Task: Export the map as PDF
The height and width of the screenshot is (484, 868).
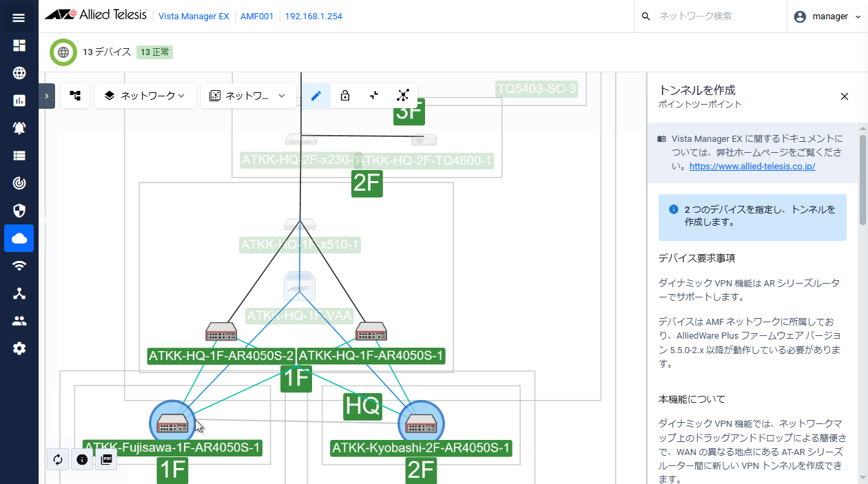Action: point(106,459)
